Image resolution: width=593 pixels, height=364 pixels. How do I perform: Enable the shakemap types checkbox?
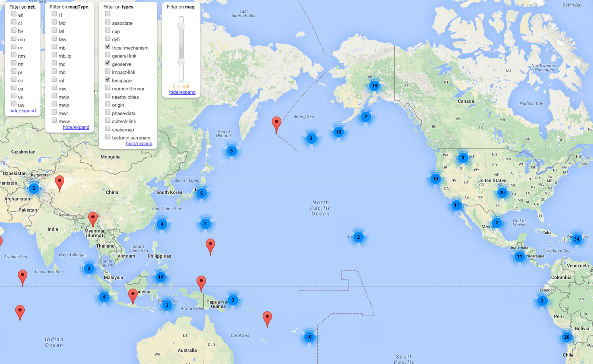click(108, 128)
